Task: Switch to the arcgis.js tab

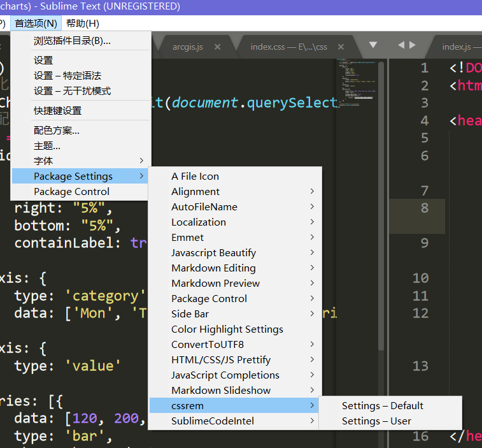Action: (x=187, y=47)
